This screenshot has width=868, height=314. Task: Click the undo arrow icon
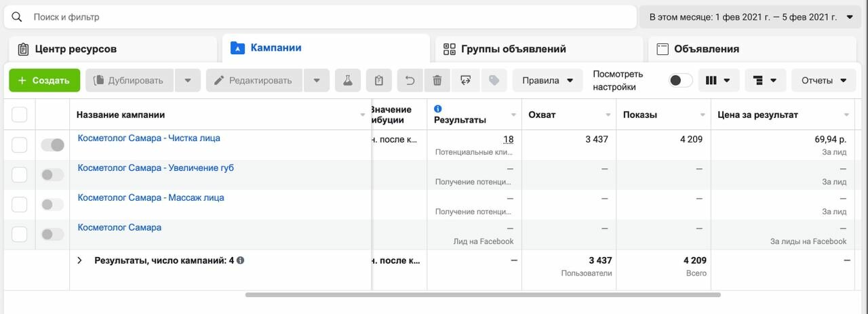coord(410,80)
